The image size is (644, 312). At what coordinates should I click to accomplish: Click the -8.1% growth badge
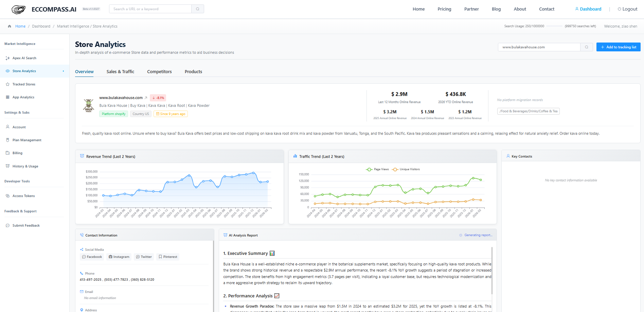pos(158,98)
